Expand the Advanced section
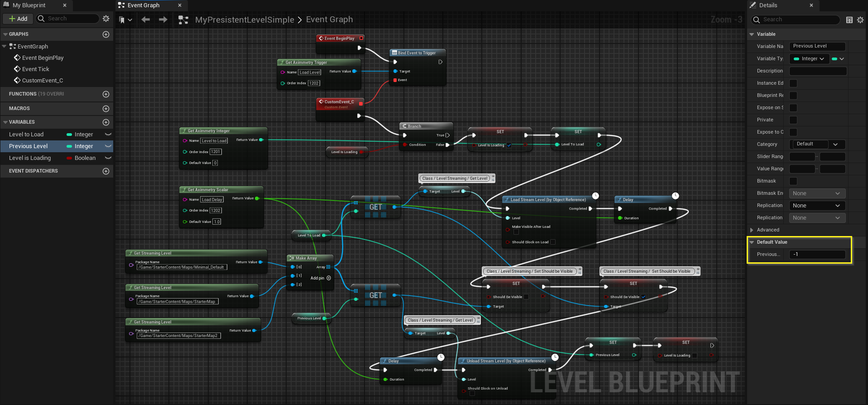 point(752,230)
